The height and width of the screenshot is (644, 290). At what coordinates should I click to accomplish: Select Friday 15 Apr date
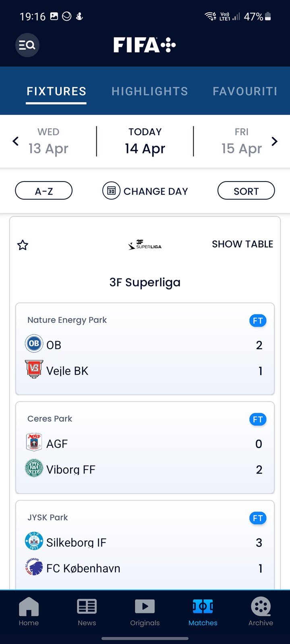tap(242, 141)
